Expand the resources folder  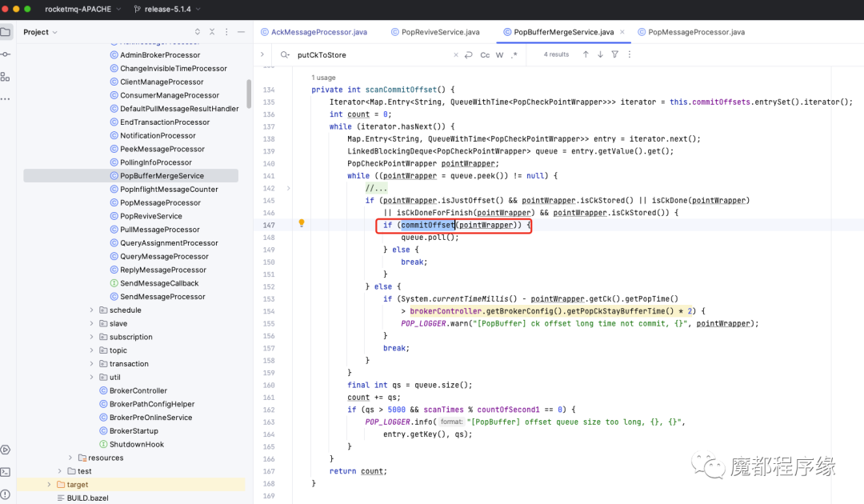(x=70, y=458)
